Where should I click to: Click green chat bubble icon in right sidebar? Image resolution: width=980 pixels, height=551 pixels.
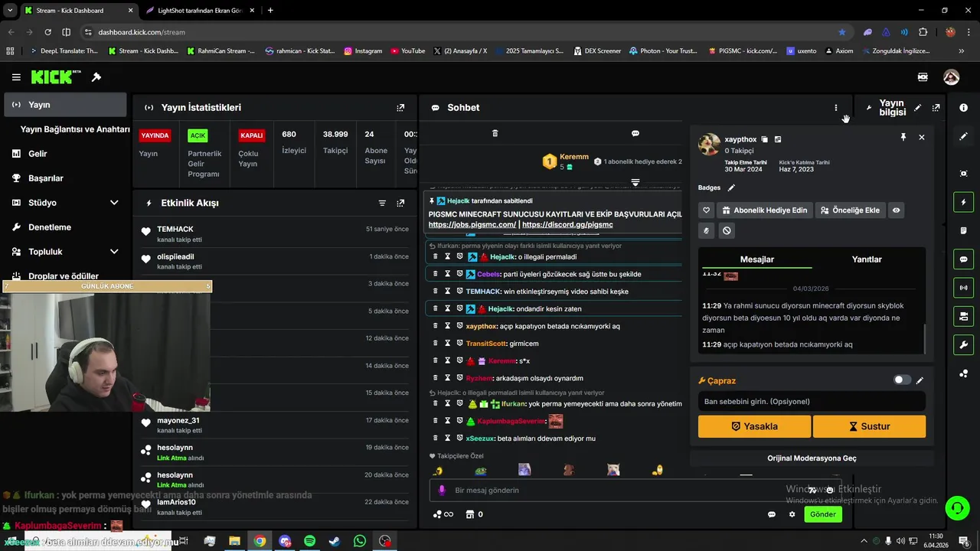tap(963, 259)
